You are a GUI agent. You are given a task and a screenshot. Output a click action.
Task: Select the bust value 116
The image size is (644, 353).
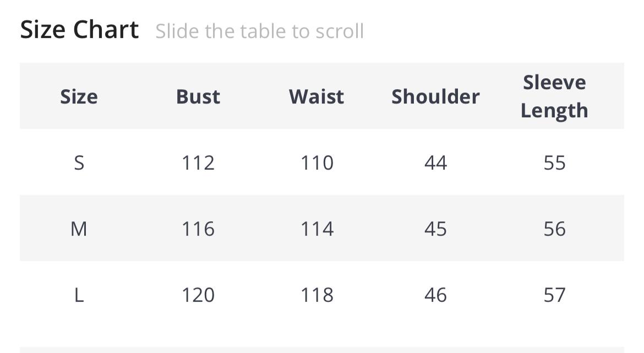pyautogui.click(x=198, y=229)
